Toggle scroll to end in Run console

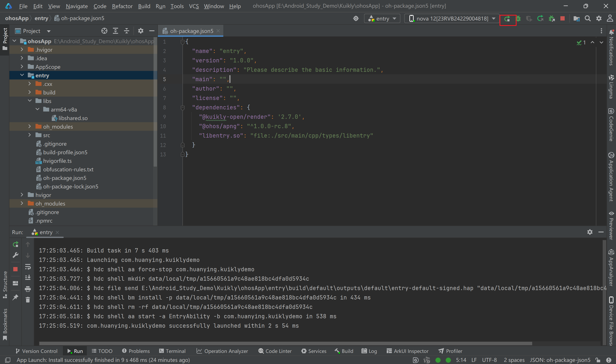click(x=28, y=277)
